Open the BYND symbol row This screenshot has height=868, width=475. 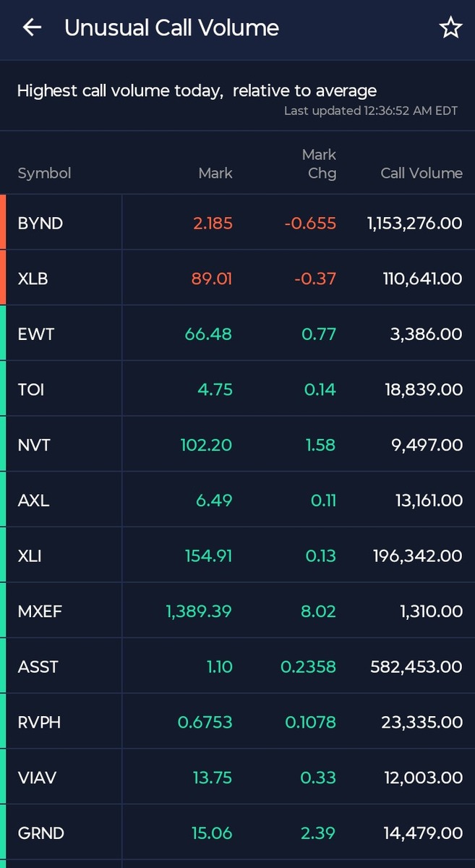(x=40, y=223)
